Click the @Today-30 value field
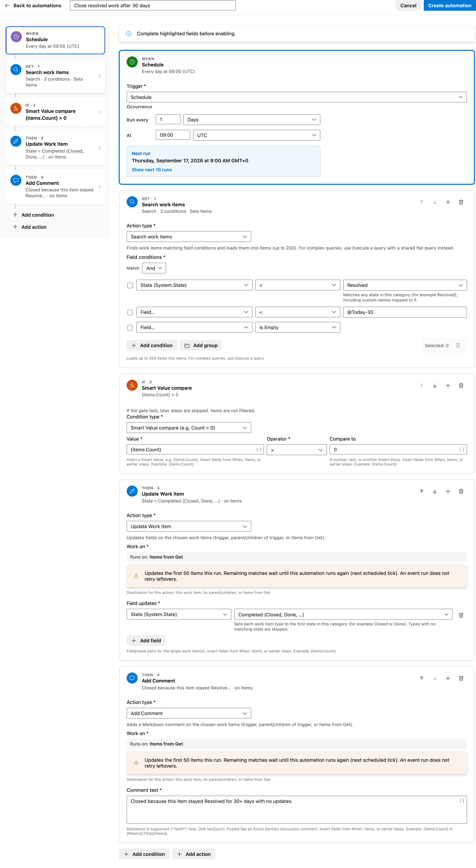This screenshot has width=476, height=868. (405, 312)
